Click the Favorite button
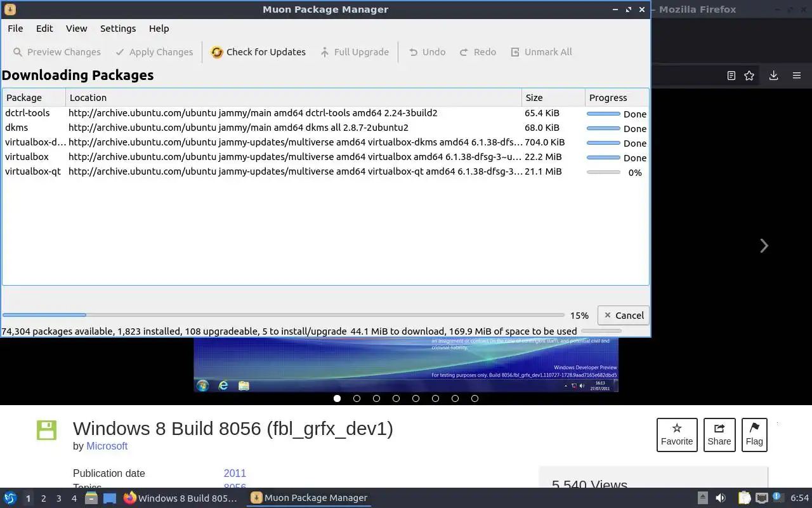This screenshot has width=812, height=508. [x=677, y=435]
